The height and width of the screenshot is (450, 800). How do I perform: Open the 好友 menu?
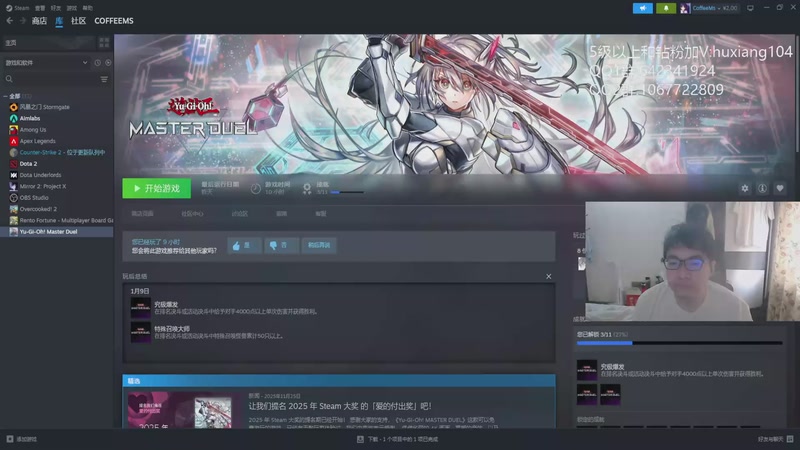[x=56, y=8]
